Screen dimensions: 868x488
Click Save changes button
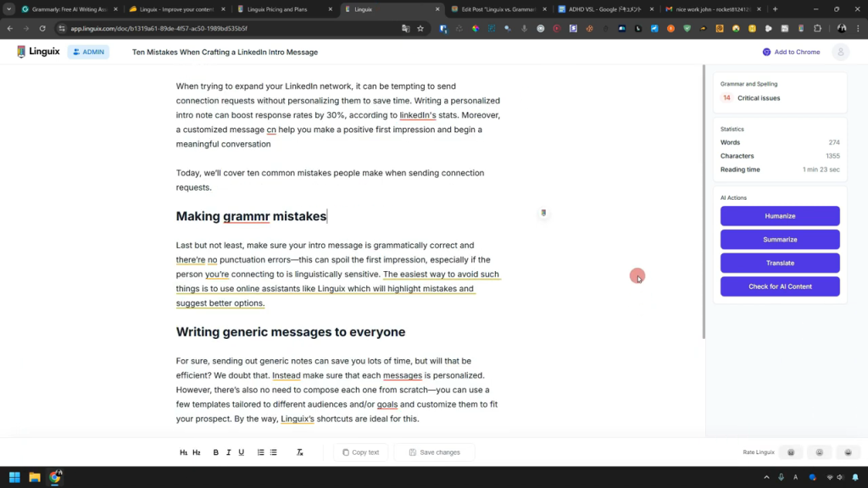pyautogui.click(x=435, y=452)
